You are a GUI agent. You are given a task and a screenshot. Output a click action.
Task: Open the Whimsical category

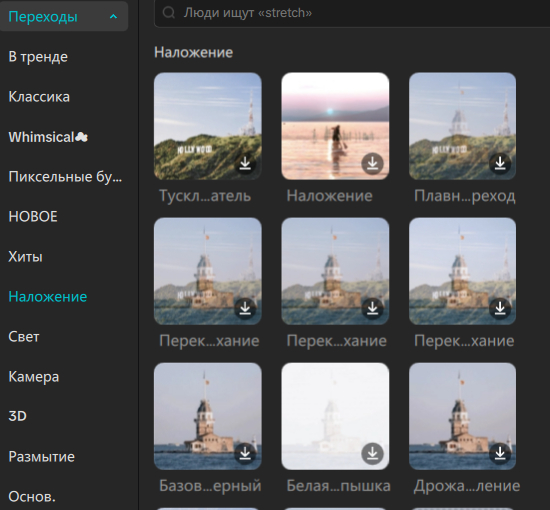(x=48, y=137)
